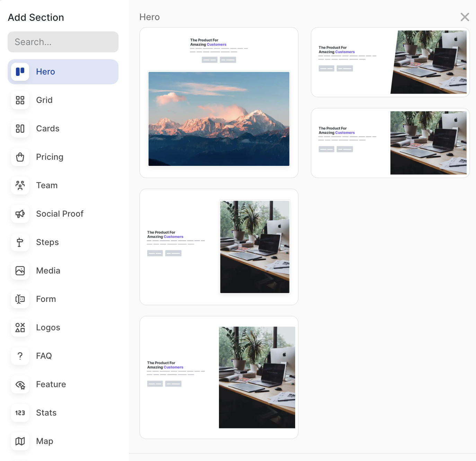The image size is (476, 461).
Task: Choose the Feature section category
Action: pos(51,384)
